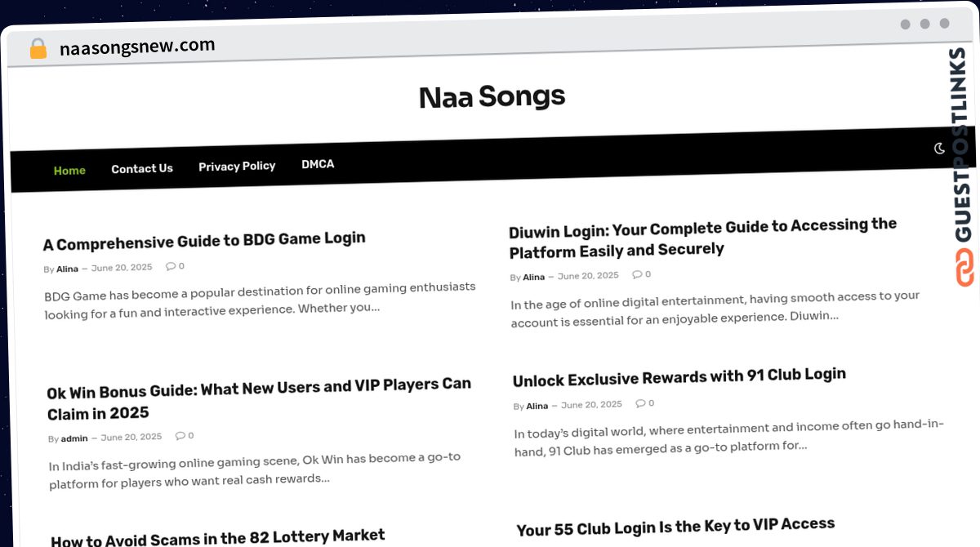Open 'Your 55 Club Login Is the Key to VIP Access'
The width and height of the screenshot is (980, 547).
pyautogui.click(x=675, y=527)
